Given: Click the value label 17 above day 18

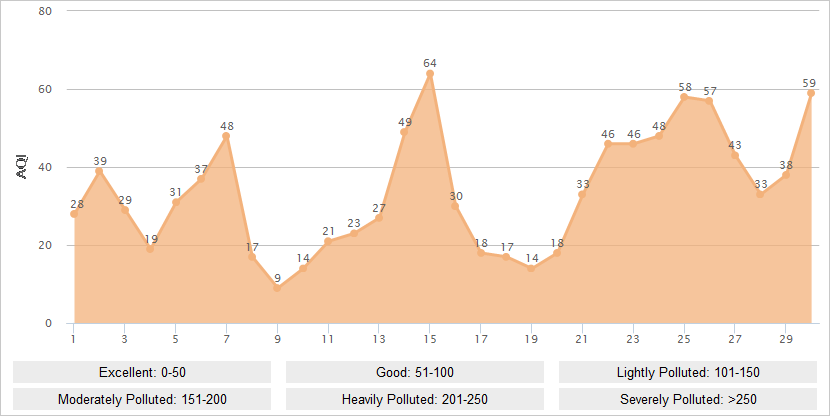Looking at the screenshot, I should point(507,247).
